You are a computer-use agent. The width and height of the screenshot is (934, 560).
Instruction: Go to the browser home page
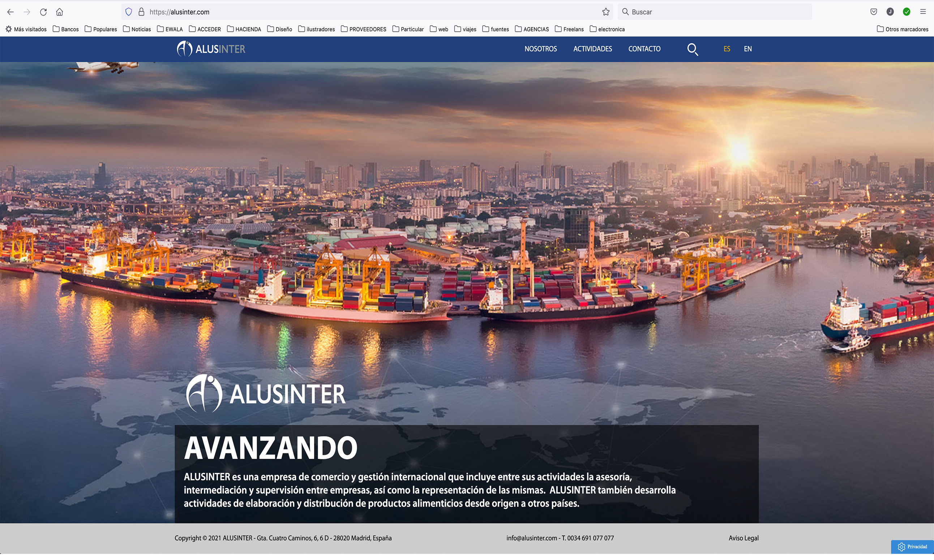59,12
